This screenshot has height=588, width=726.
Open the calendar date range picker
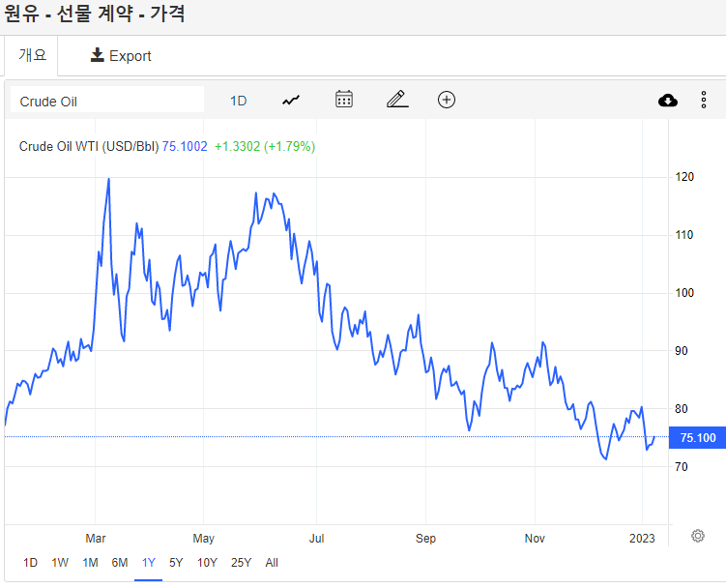(344, 100)
